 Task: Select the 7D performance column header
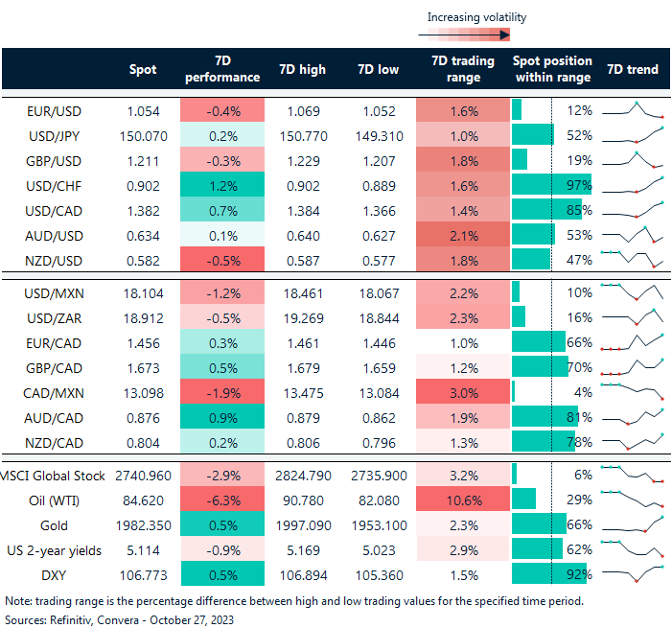tap(221, 69)
